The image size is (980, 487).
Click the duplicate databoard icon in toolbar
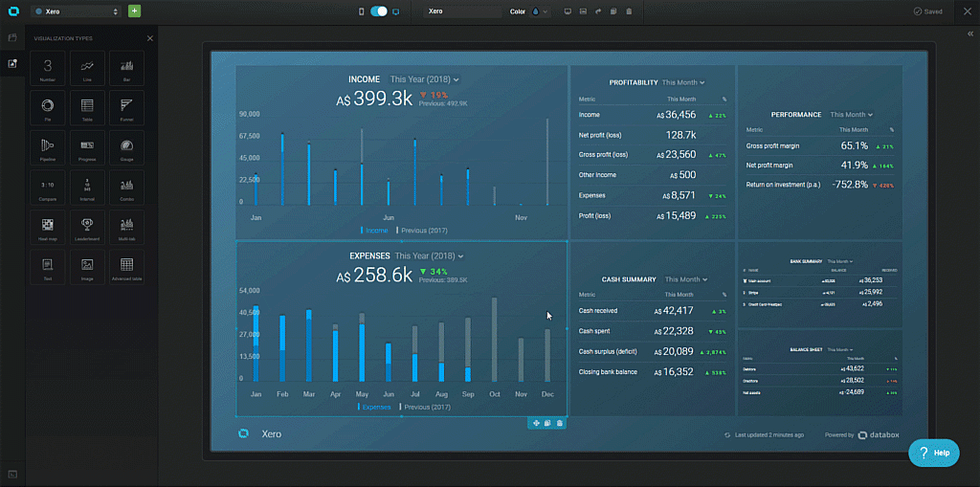coord(613,11)
